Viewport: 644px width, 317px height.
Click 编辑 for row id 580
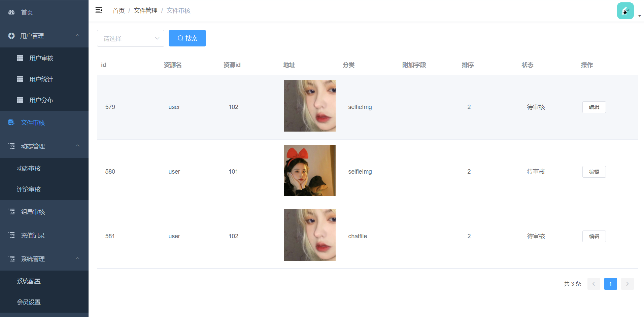pos(594,172)
